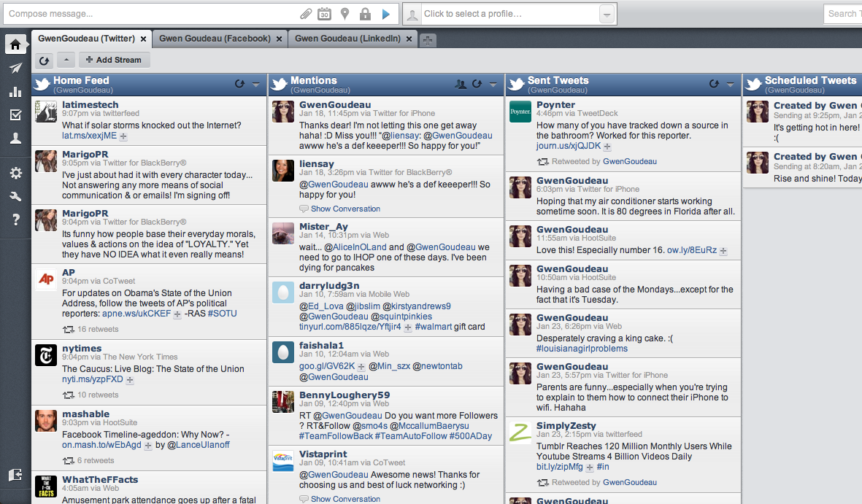Open the latimestech username in Home Feed
Screen dimensions: 862x504
coord(91,104)
